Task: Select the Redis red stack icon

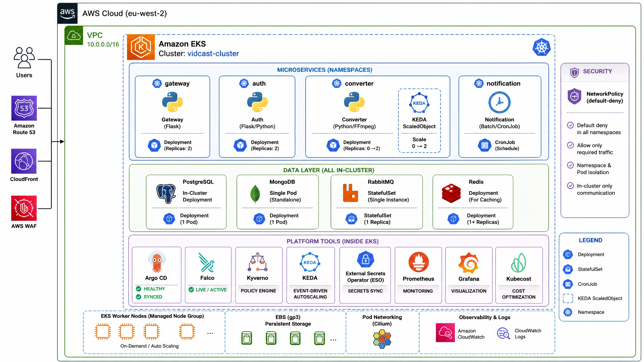Action: click(451, 193)
